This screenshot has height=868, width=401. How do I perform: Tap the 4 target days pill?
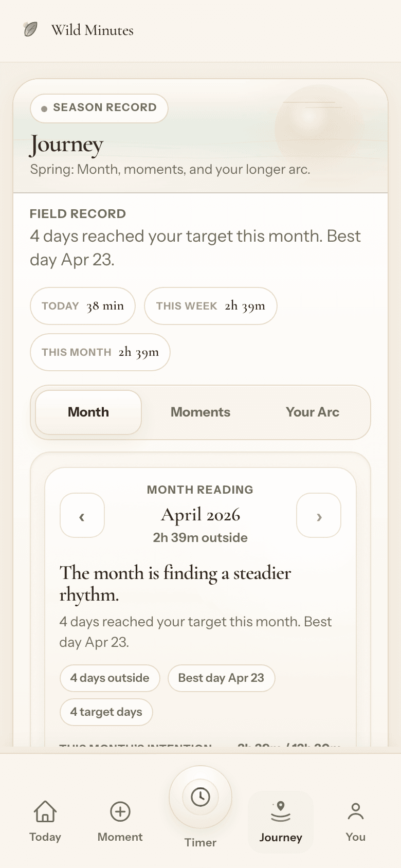pyautogui.click(x=106, y=712)
